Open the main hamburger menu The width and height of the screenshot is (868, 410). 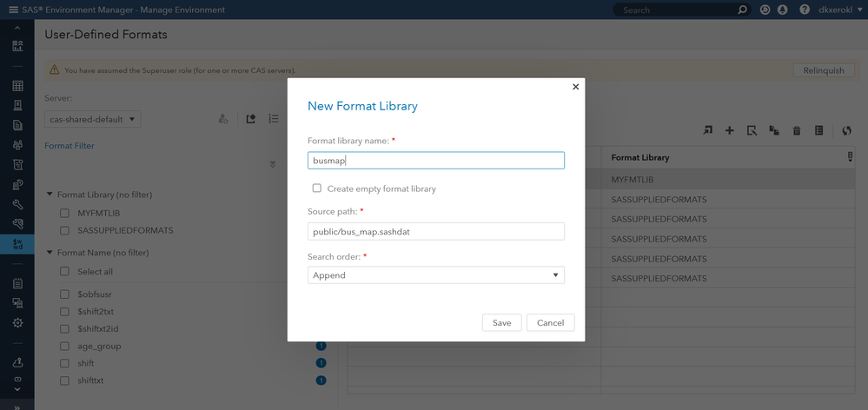pos(13,10)
